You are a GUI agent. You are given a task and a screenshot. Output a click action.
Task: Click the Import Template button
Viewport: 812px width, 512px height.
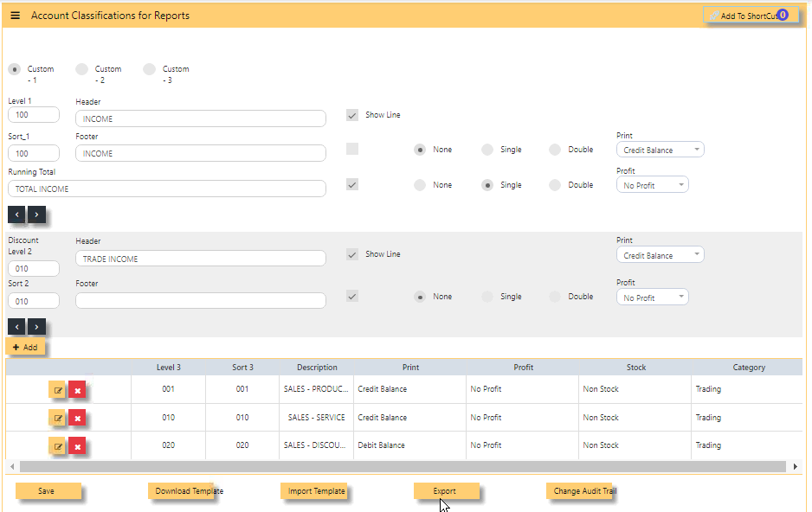click(x=314, y=490)
